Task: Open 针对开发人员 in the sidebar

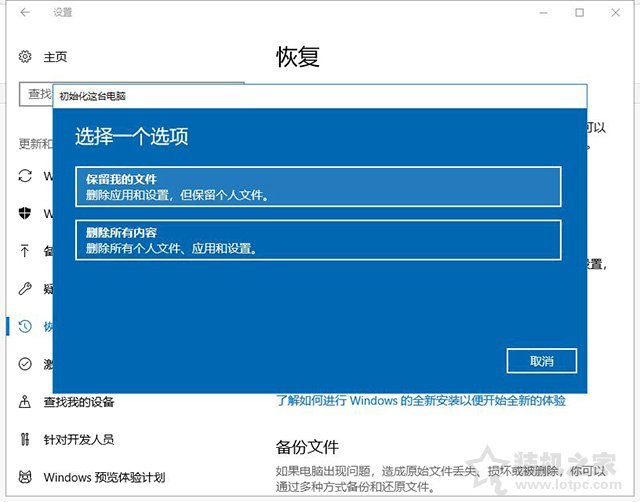Action: (x=78, y=440)
